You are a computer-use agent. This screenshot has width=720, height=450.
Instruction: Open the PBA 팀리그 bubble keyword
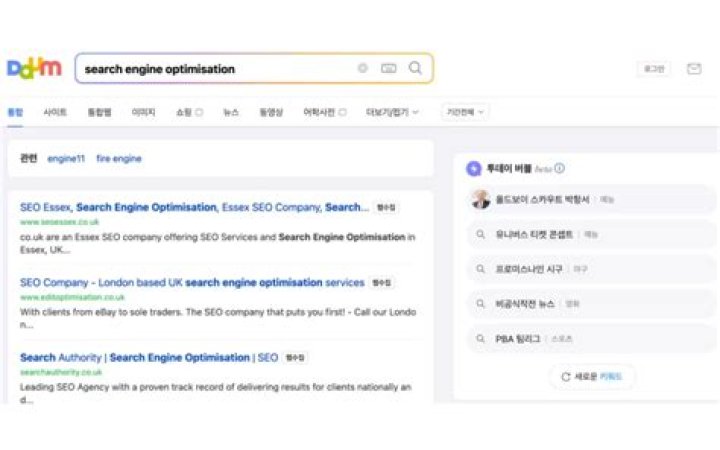[518, 339]
